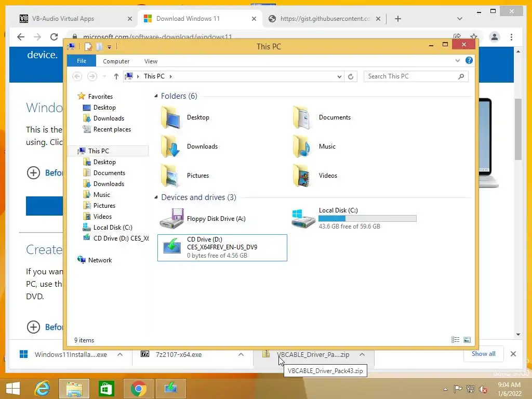Open Windows Store from the taskbar
Viewport: 532px width, 399px height.
106,389
